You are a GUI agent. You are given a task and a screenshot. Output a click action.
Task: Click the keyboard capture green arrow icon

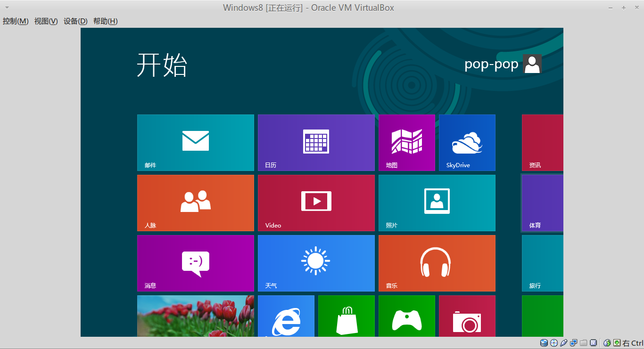click(x=617, y=343)
